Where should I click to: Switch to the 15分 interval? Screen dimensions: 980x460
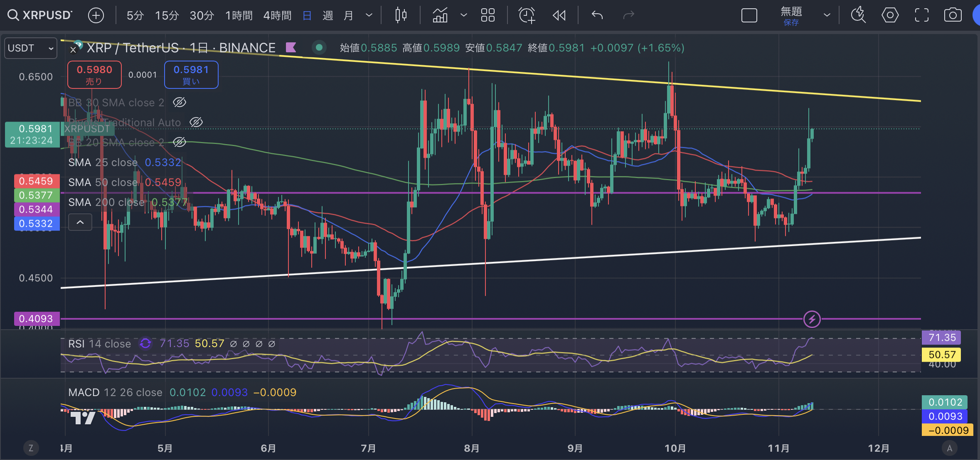tap(167, 15)
